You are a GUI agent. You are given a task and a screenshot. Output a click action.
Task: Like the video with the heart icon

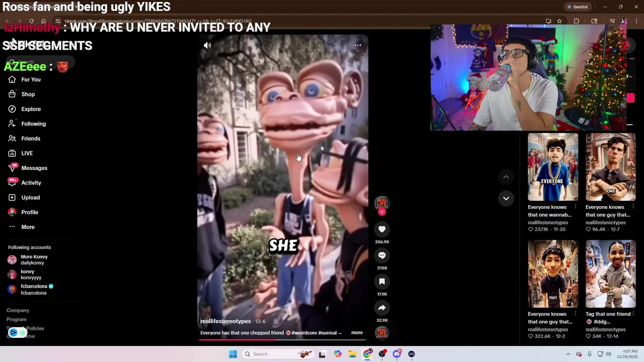[x=382, y=229]
